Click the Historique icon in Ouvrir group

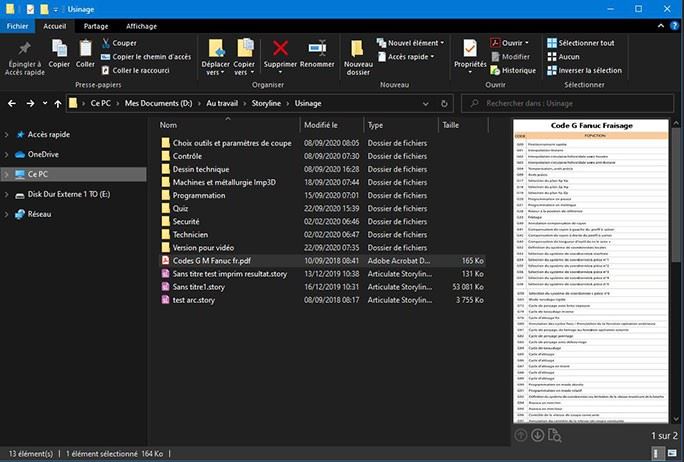(x=495, y=71)
